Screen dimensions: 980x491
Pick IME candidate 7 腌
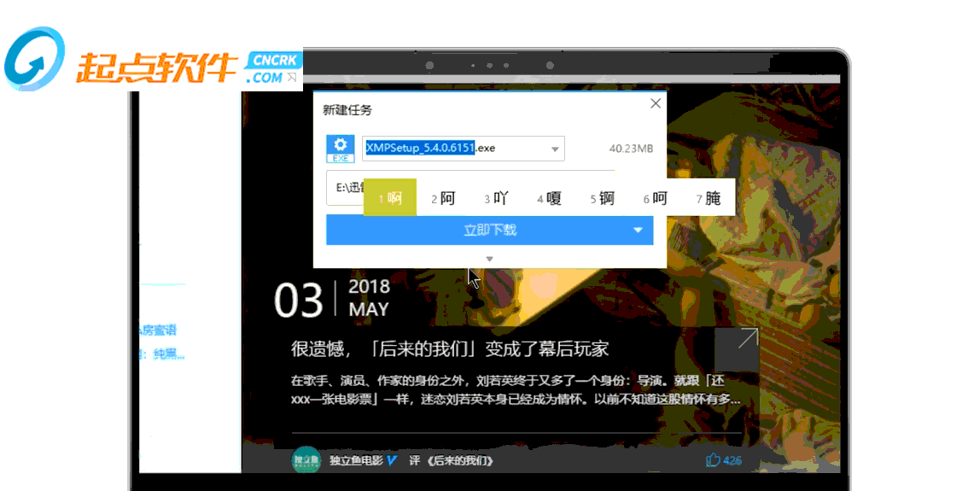(x=709, y=198)
